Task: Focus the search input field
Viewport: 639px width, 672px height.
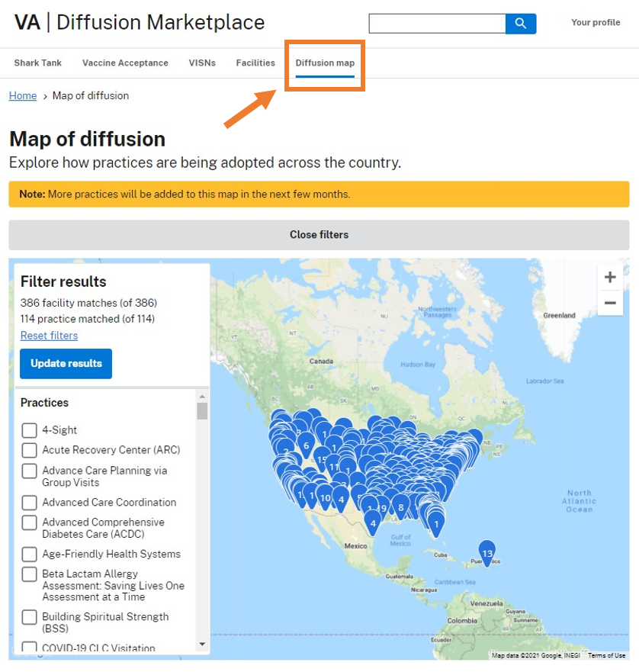Action: 437,24
